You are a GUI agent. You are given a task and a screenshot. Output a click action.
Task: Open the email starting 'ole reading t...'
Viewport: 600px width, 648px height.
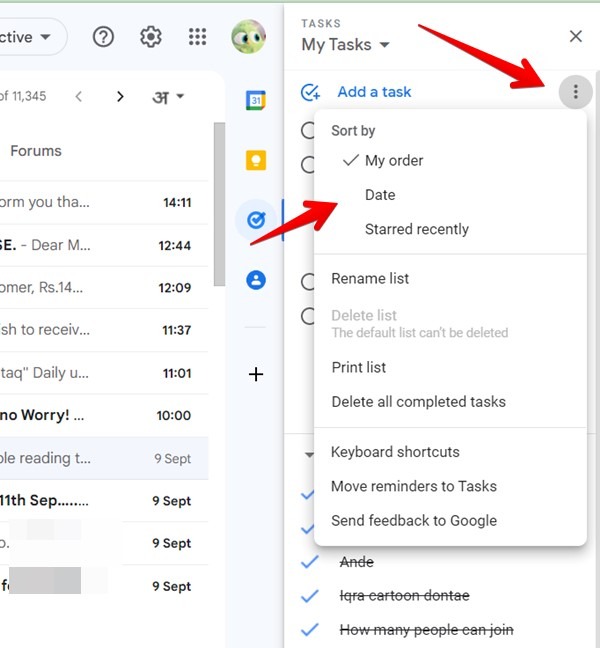[x=104, y=458]
